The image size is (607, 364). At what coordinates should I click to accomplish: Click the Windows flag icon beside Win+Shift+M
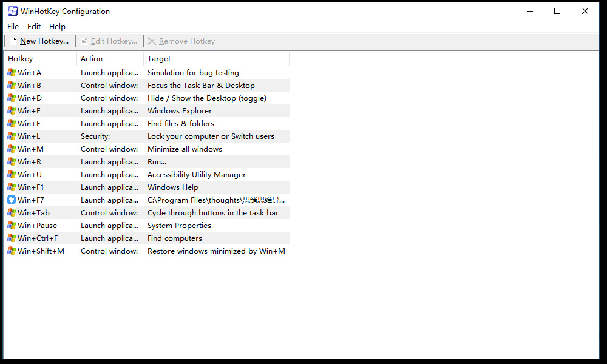12,251
